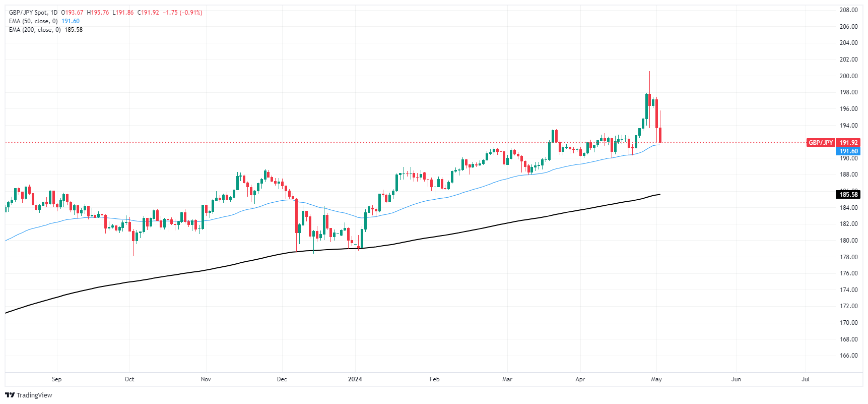
Task: Click the 200.00 price scale label
Action: (848, 76)
